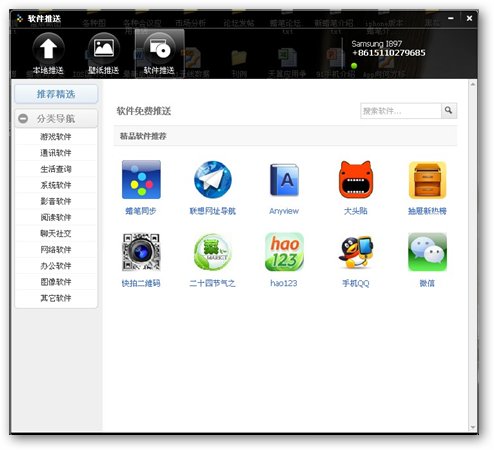Open the 系统软件 category

[x=56, y=185]
